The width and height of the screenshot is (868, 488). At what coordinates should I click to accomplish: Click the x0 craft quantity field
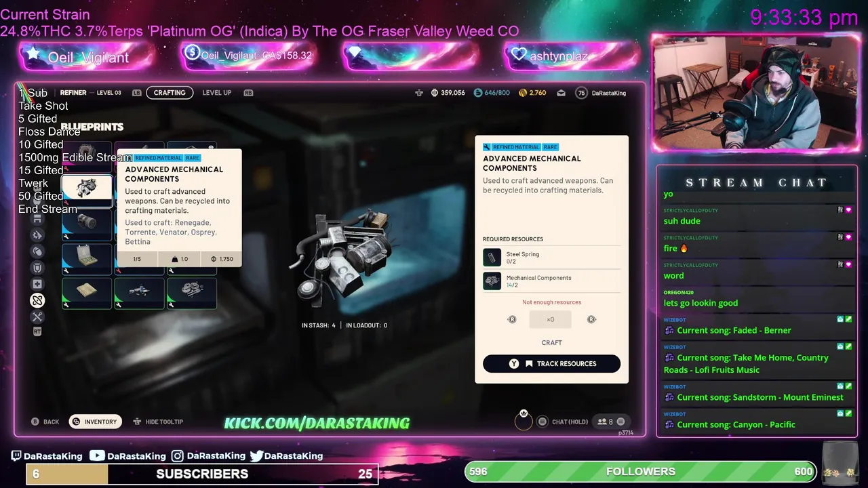[x=551, y=319]
